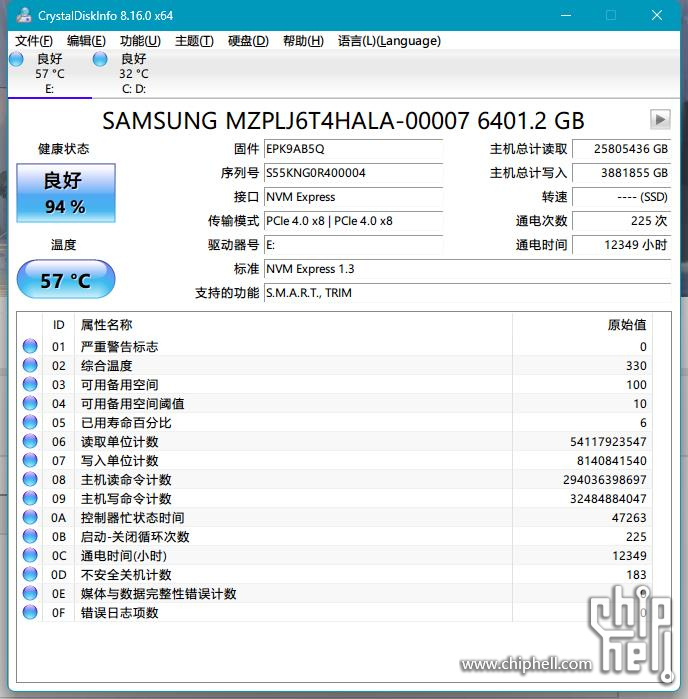Open the 编辑(E) menu

click(x=86, y=41)
